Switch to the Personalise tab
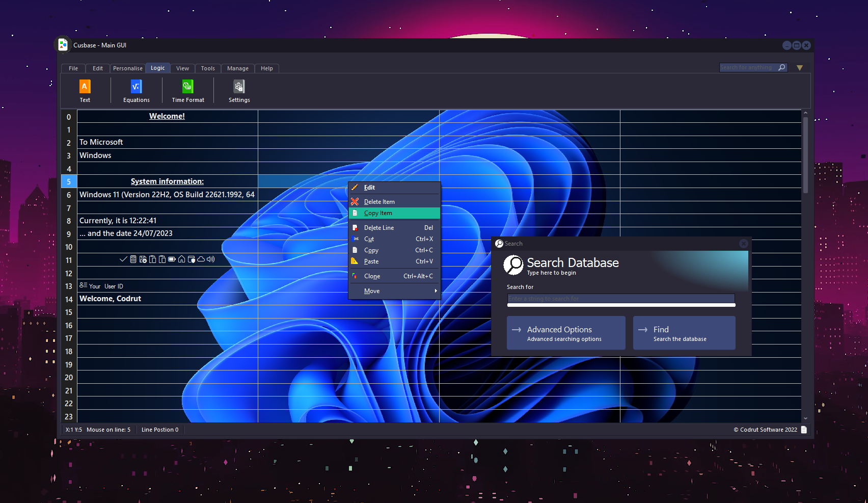 [128, 68]
